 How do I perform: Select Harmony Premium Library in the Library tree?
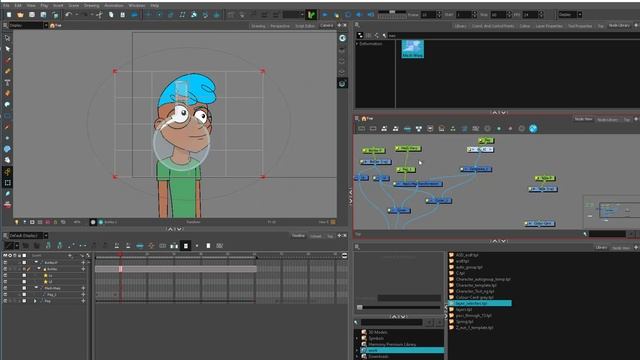pyautogui.click(x=392, y=344)
